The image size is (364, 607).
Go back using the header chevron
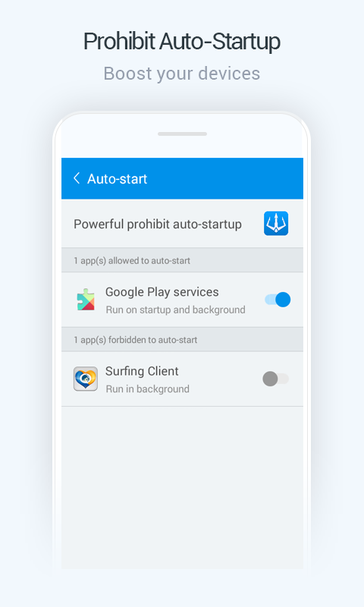tap(77, 178)
